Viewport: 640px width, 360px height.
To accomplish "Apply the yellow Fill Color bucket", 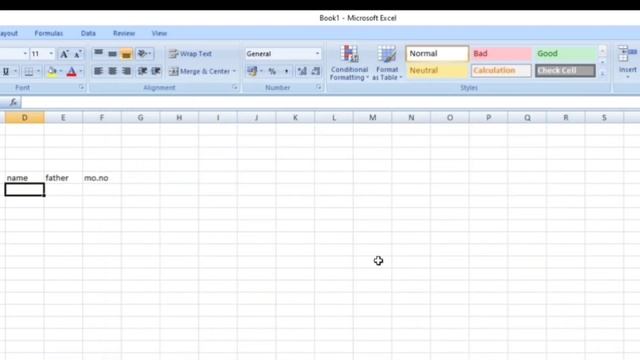I will tap(52, 71).
